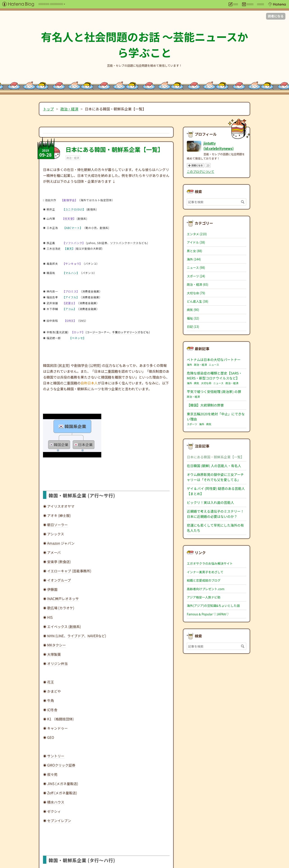Open the jintotty (id:celebritynews) profile link

point(218,146)
